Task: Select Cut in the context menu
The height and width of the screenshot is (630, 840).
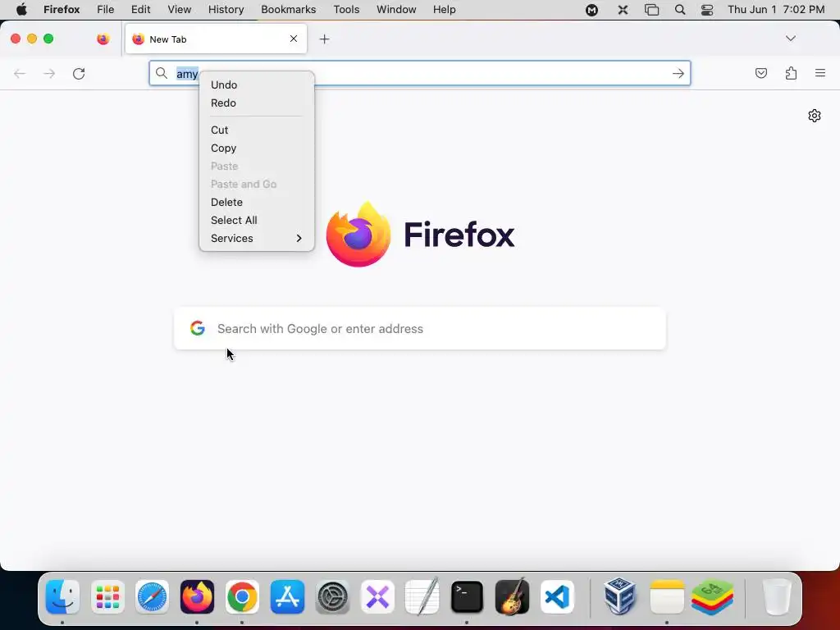Action: click(x=220, y=130)
